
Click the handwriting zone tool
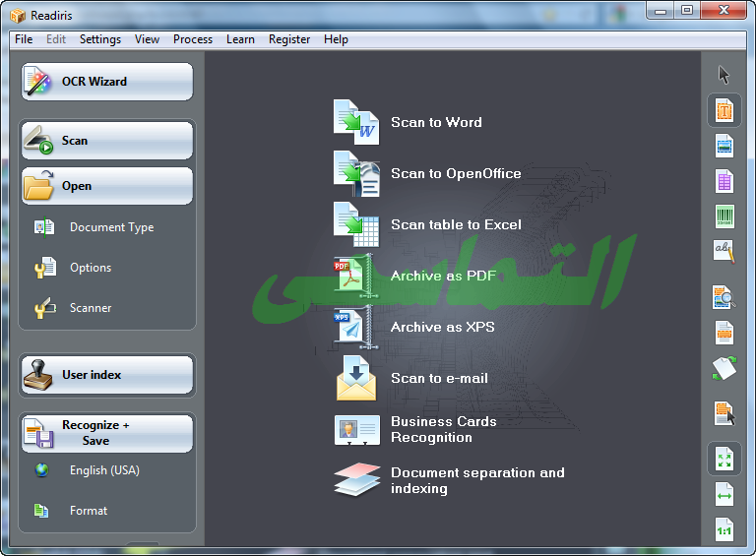(724, 251)
